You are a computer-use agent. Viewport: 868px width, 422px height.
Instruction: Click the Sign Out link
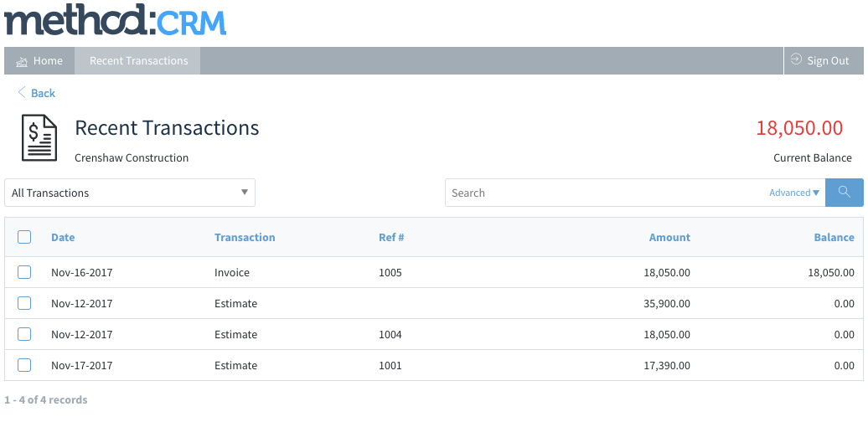point(824,61)
